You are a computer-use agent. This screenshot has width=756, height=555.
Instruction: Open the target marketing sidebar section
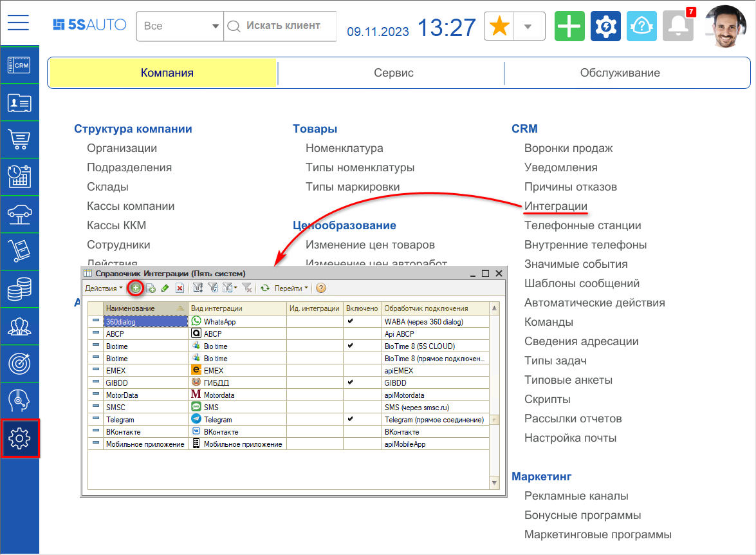[x=19, y=364]
